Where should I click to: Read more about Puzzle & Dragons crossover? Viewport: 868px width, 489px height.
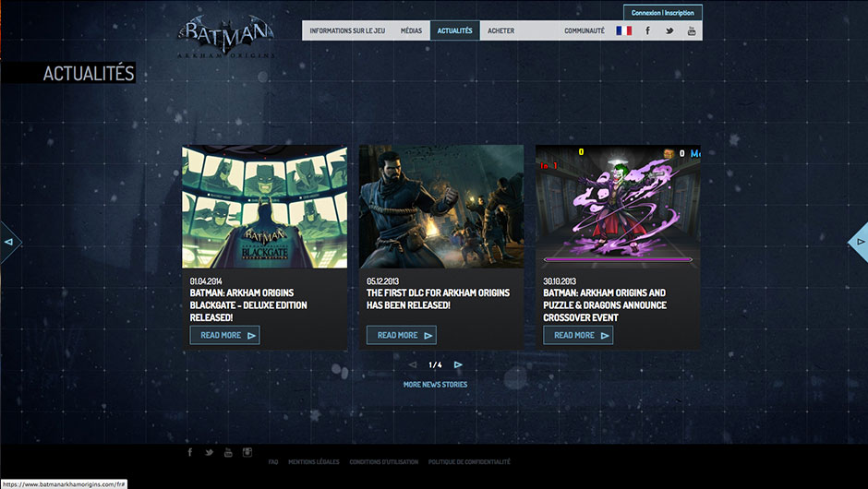(x=578, y=335)
